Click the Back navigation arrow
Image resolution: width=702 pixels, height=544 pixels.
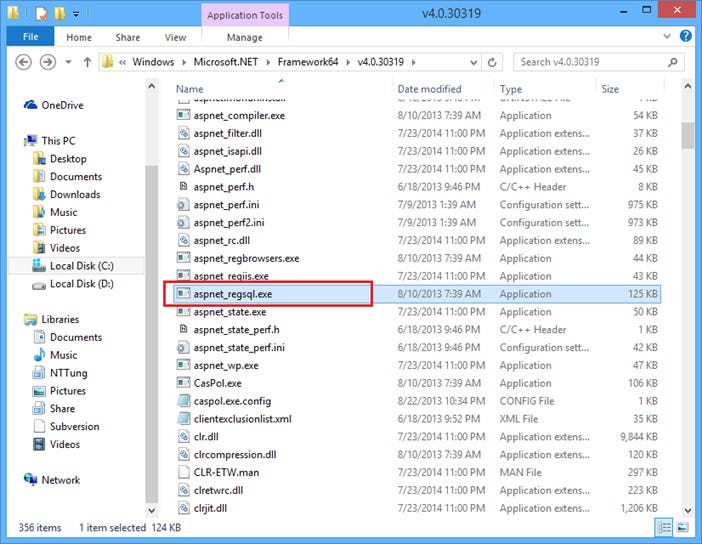[23, 62]
